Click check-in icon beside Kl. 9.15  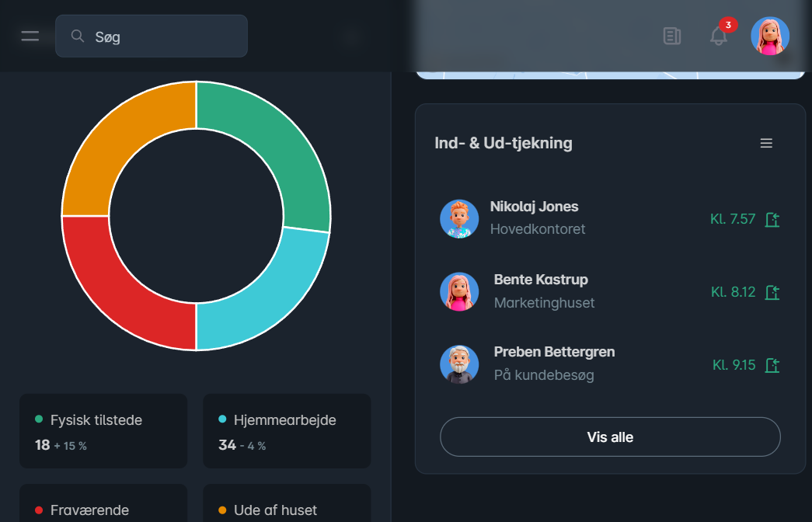[x=772, y=365]
